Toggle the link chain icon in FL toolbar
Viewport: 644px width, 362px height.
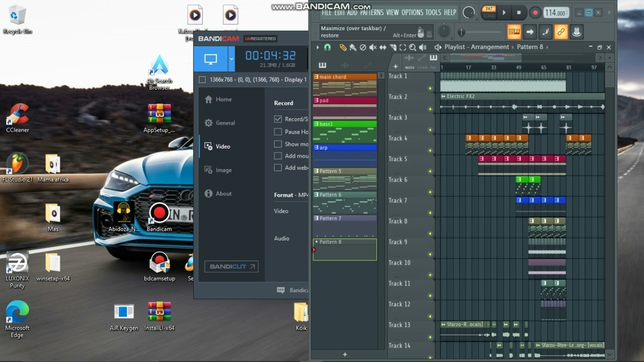[560, 32]
